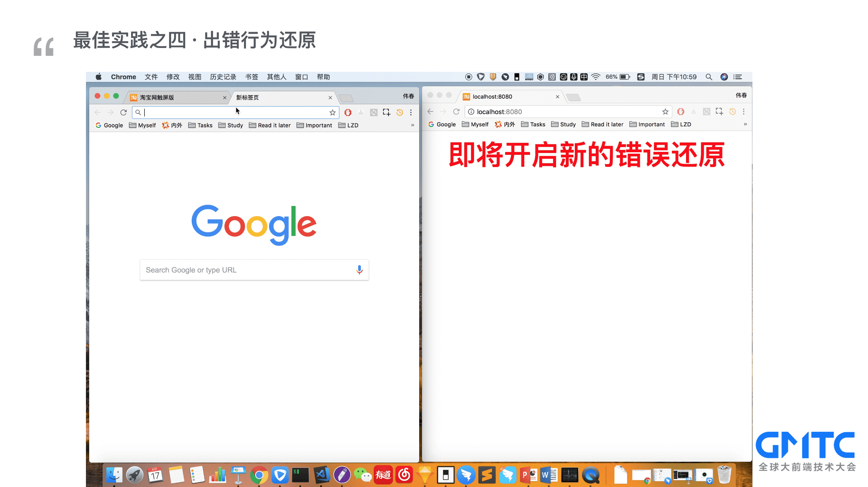Click the gray square extension icon in the left window

tap(374, 113)
